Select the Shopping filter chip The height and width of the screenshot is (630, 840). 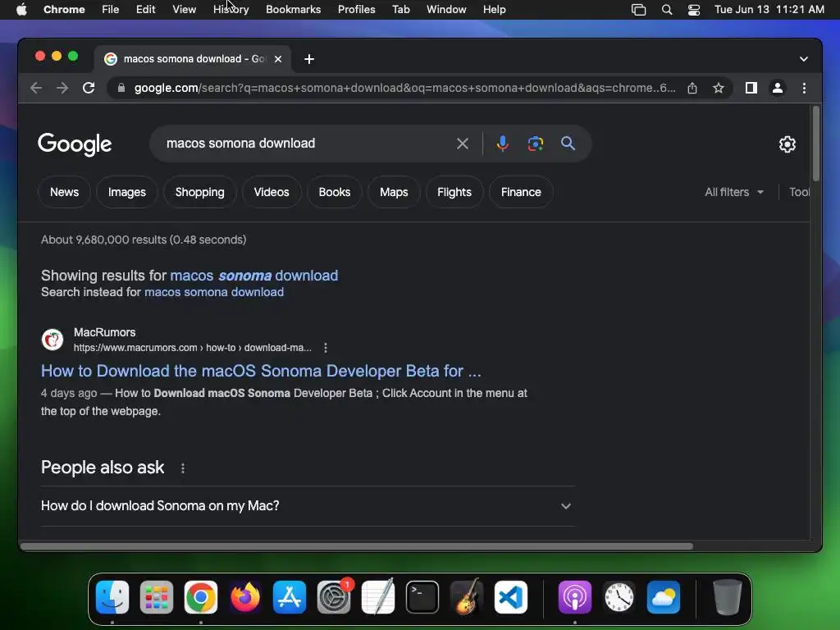click(x=200, y=192)
